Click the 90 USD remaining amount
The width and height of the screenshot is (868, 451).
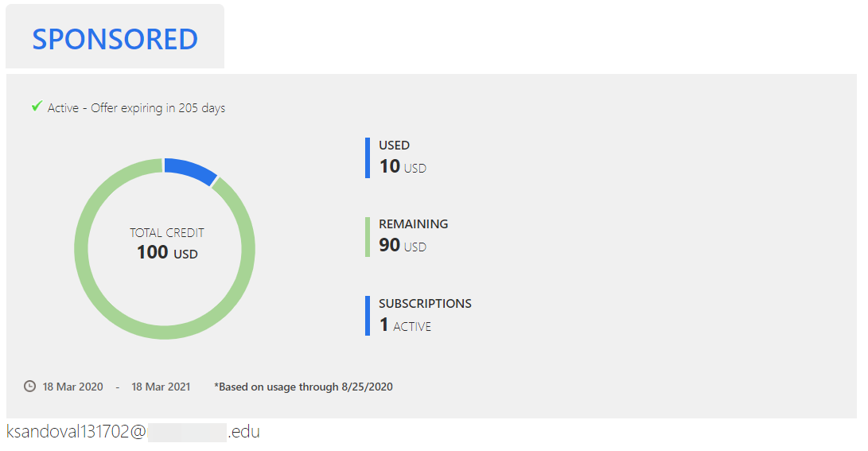[x=403, y=246]
